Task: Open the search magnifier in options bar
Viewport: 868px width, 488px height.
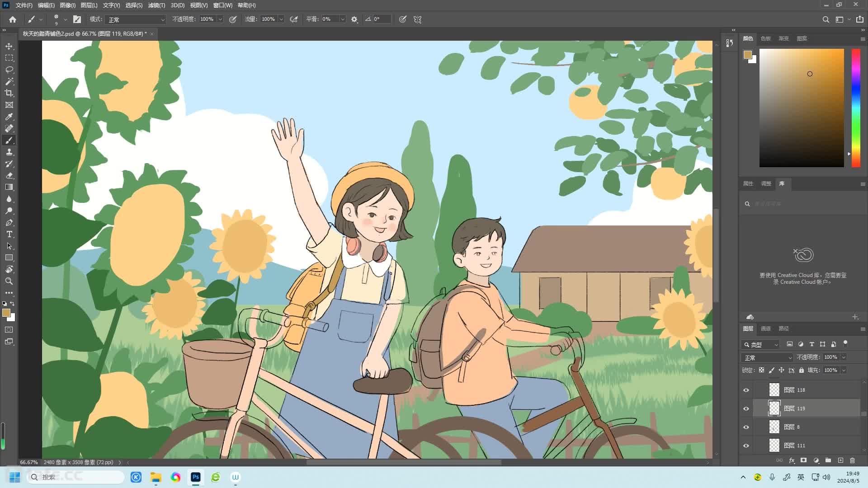Action: tap(826, 19)
